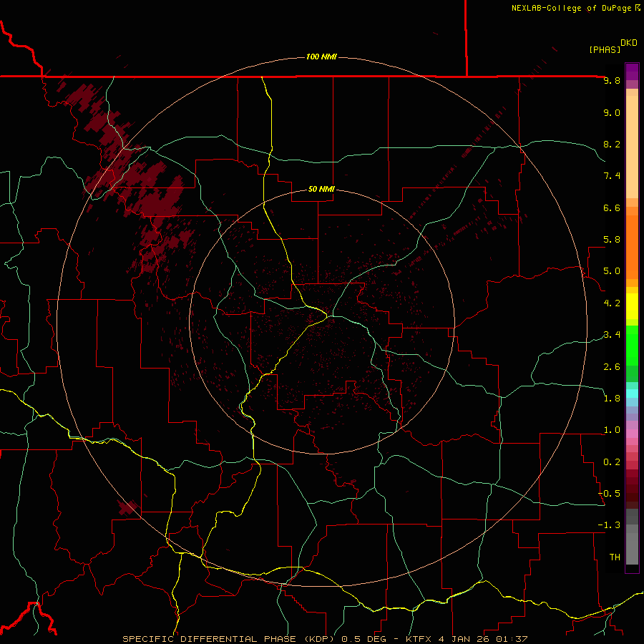Pick the gray bottom color bar segment
The image size is (644, 644).
pyautogui.click(x=632, y=548)
